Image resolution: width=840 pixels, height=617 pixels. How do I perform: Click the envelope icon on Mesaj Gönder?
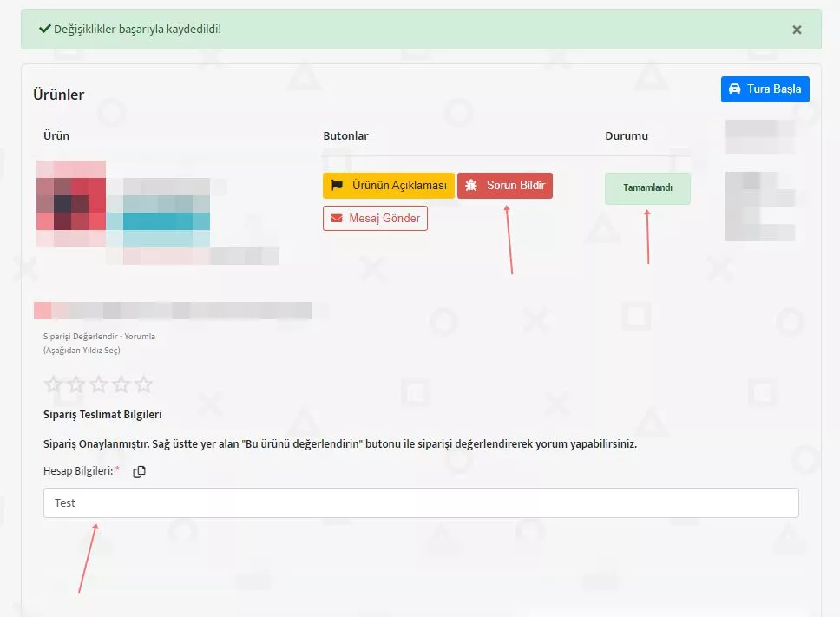(x=337, y=219)
